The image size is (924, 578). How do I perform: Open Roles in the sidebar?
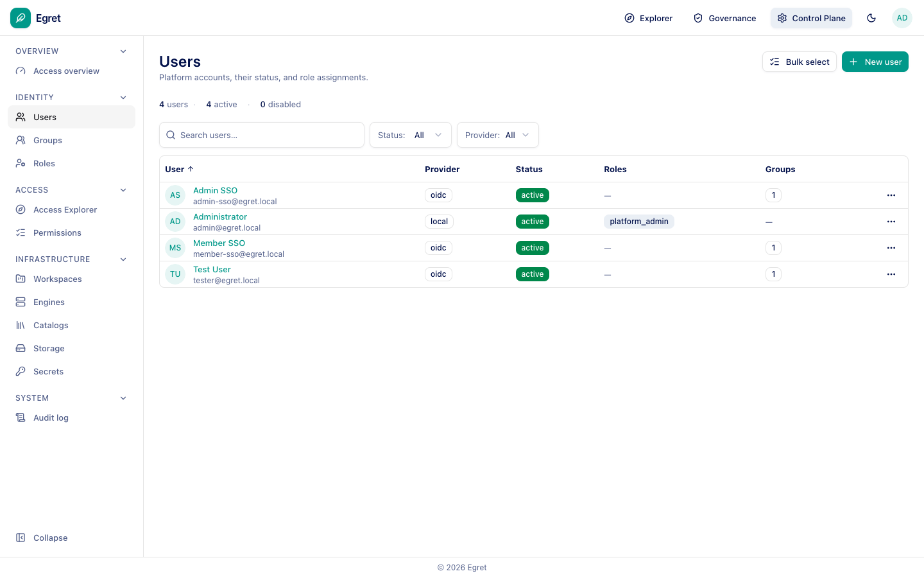[71, 163]
